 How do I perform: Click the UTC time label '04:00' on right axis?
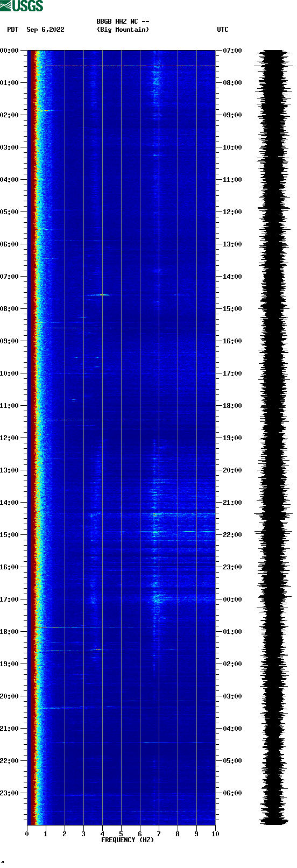(232, 729)
